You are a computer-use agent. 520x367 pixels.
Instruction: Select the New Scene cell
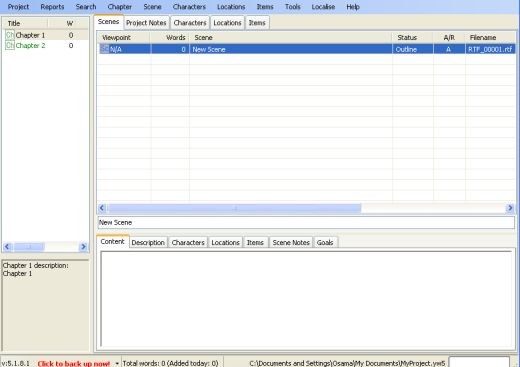pos(291,49)
